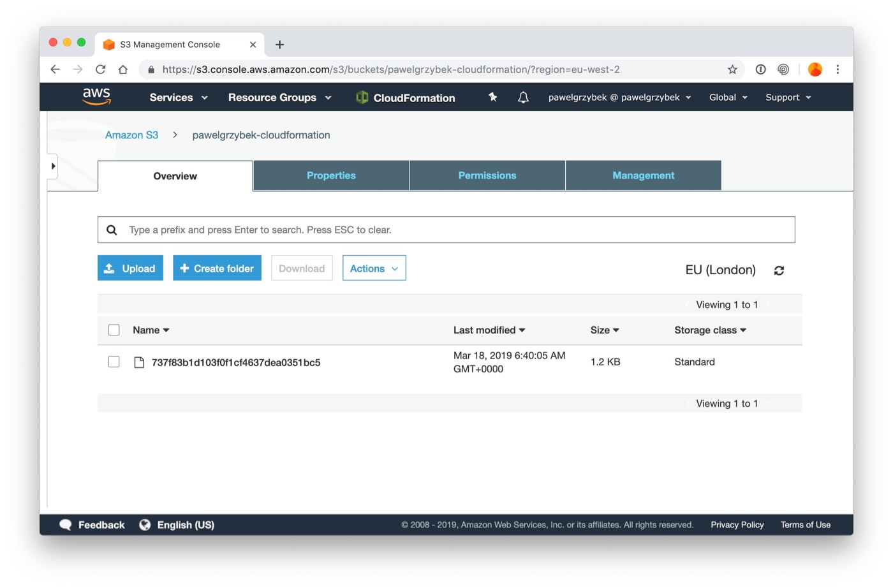Click the pin shortcuts star icon
The height and width of the screenshot is (588, 893).
coord(492,97)
